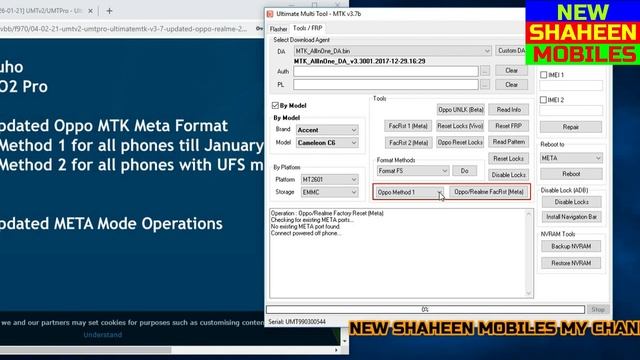Click the Stop button
Image resolution: width=640 pixels, height=360 pixels.
(598, 310)
